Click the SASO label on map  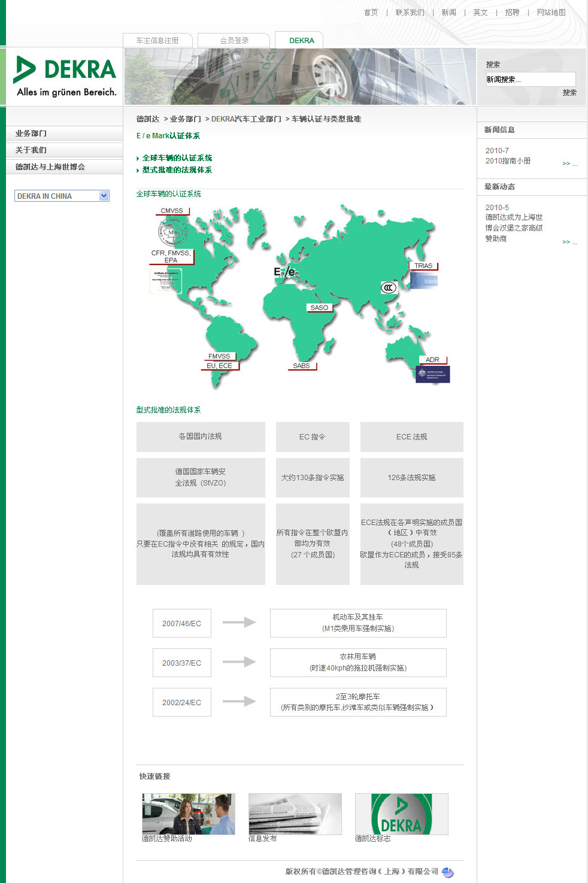coord(319,308)
